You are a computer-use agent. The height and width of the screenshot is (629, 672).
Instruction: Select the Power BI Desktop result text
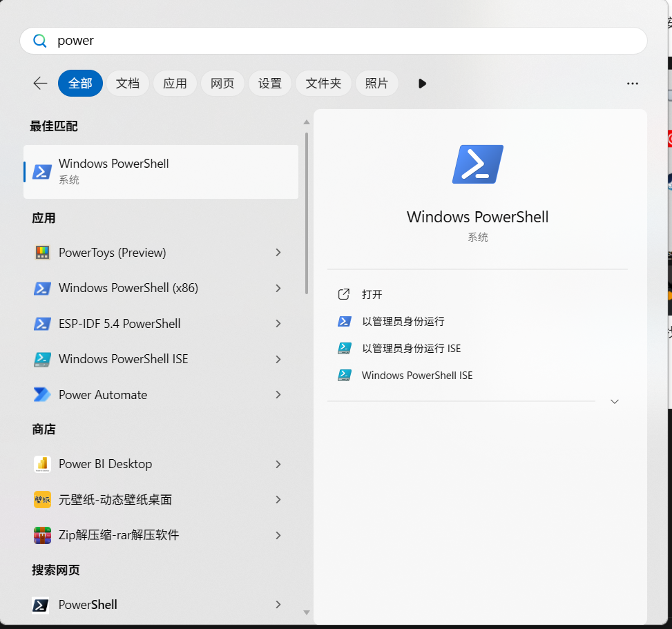106,464
